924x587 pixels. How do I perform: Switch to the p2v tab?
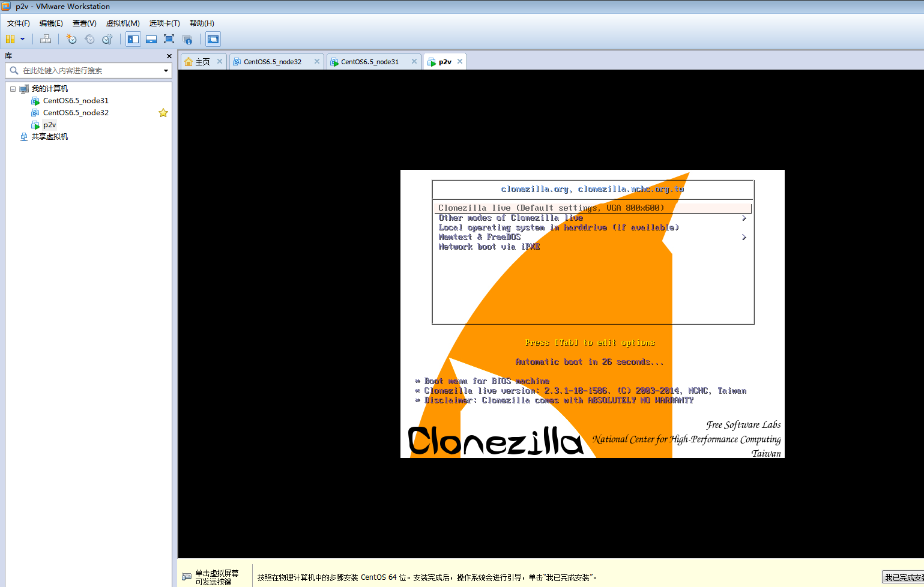pos(445,62)
